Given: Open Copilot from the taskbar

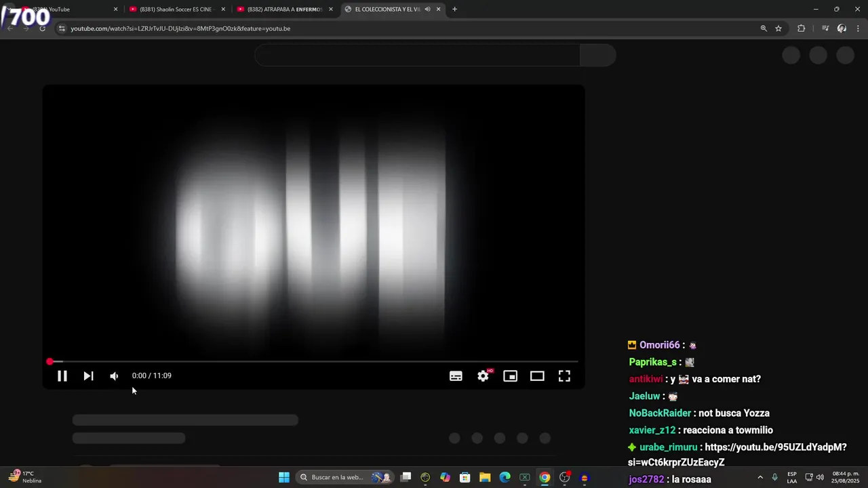Looking at the screenshot, I should (445, 477).
